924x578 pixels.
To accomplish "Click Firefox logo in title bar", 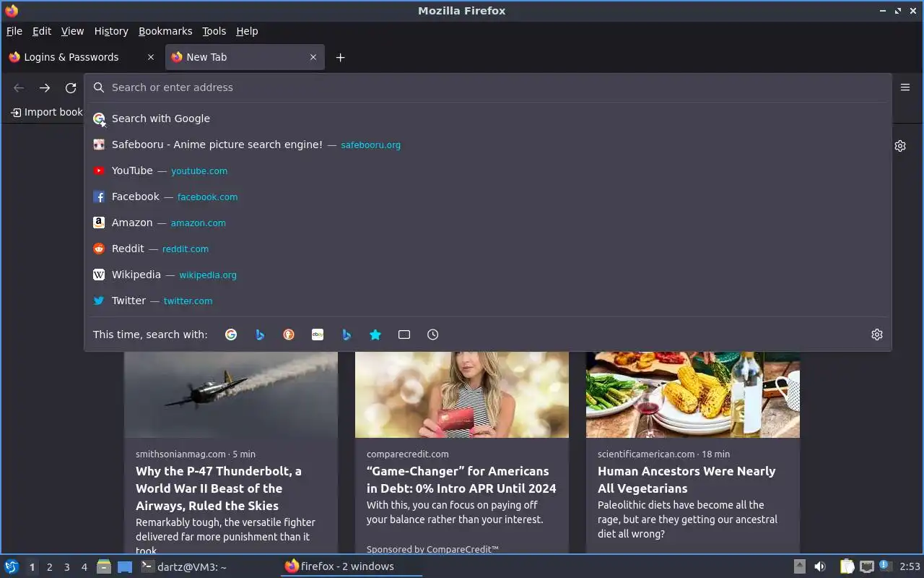I will [12, 11].
